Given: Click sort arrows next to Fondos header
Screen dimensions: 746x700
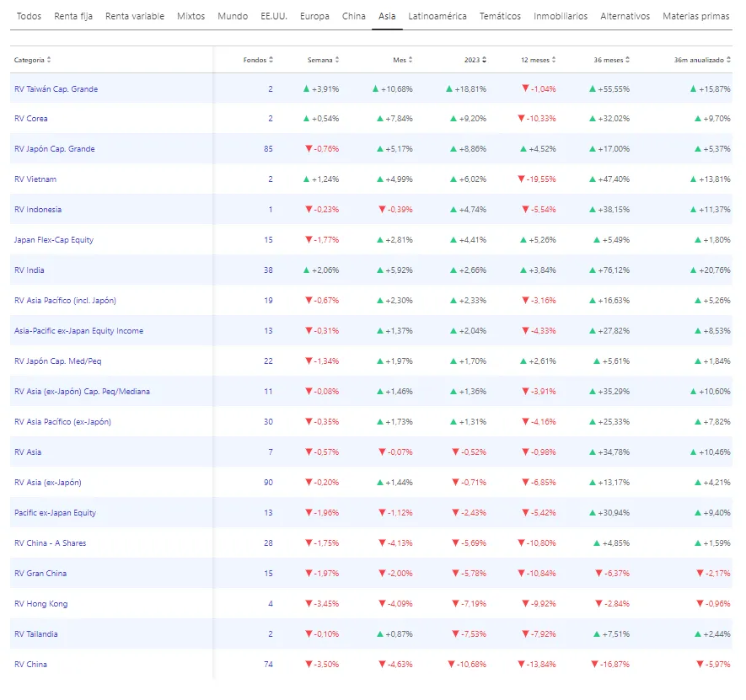Looking at the screenshot, I should click(271, 60).
